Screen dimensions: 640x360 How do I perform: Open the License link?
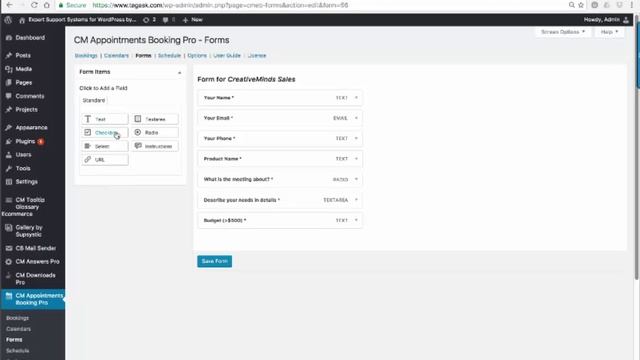coord(257,56)
